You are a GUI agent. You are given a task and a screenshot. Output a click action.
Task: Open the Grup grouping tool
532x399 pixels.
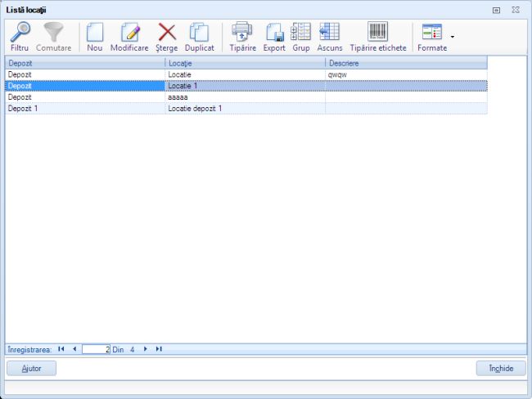pos(301,37)
